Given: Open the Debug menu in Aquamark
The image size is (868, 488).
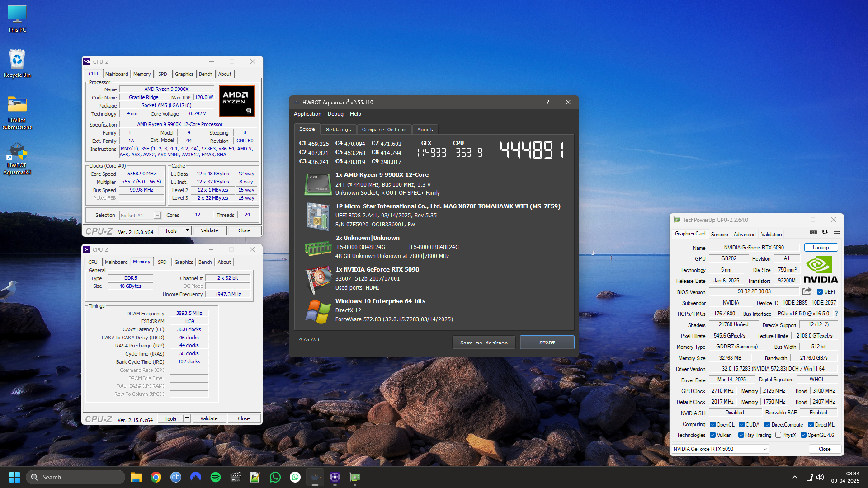Looking at the screenshot, I should pyautogui.click(x=335, y=114).
